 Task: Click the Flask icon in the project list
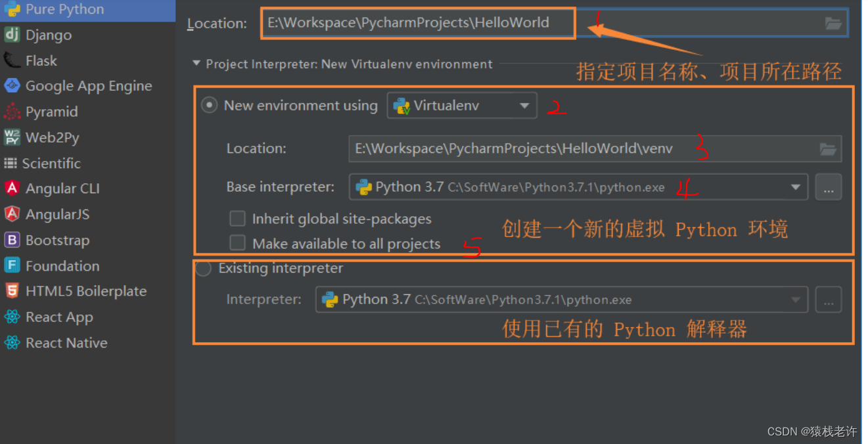click(x=12, y=60)
